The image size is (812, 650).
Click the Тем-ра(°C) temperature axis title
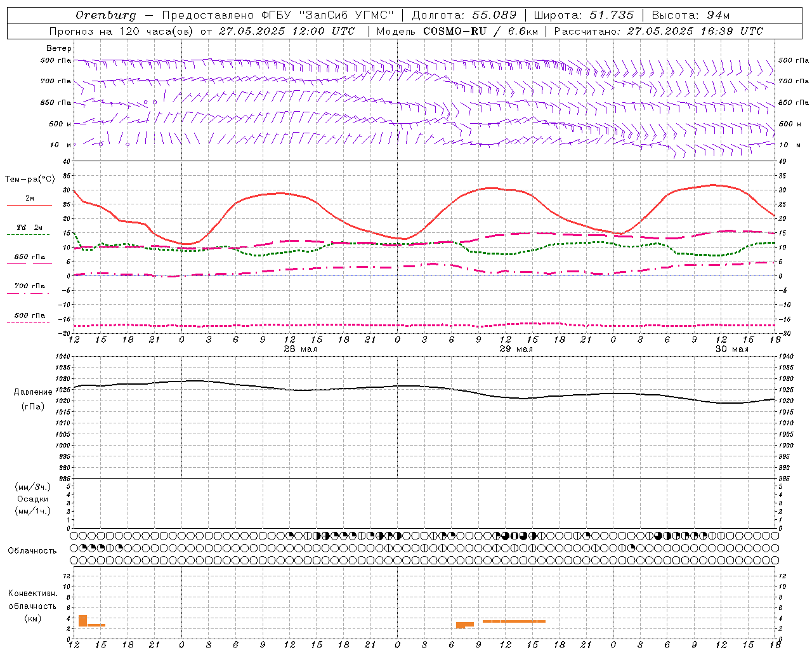point(30,180)
